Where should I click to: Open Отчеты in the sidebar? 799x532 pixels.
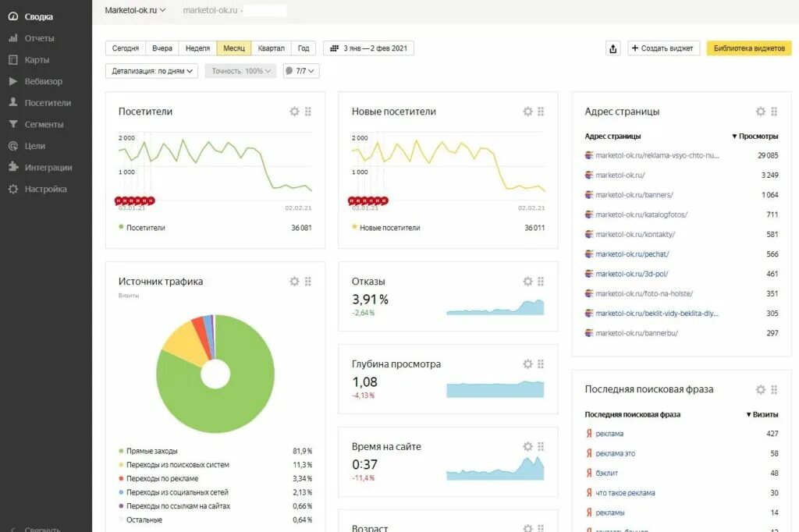pos(31,38)
